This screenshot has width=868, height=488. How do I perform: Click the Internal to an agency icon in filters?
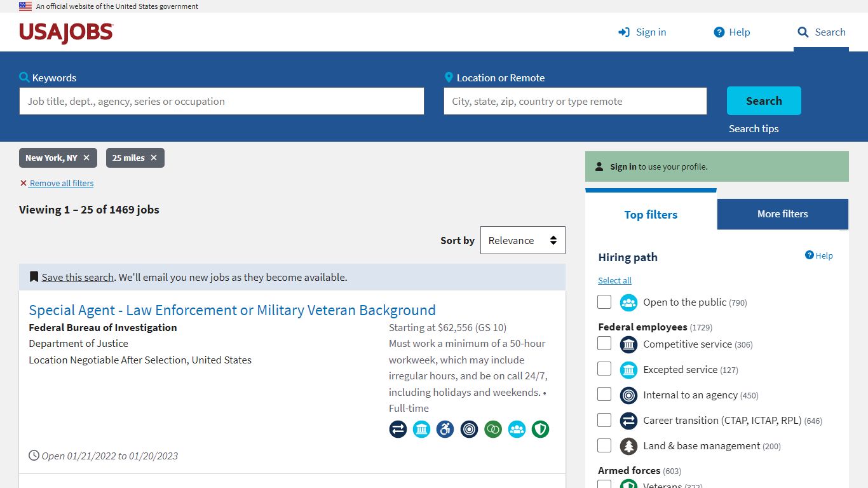pyautogui.click(x=628, y=395)
